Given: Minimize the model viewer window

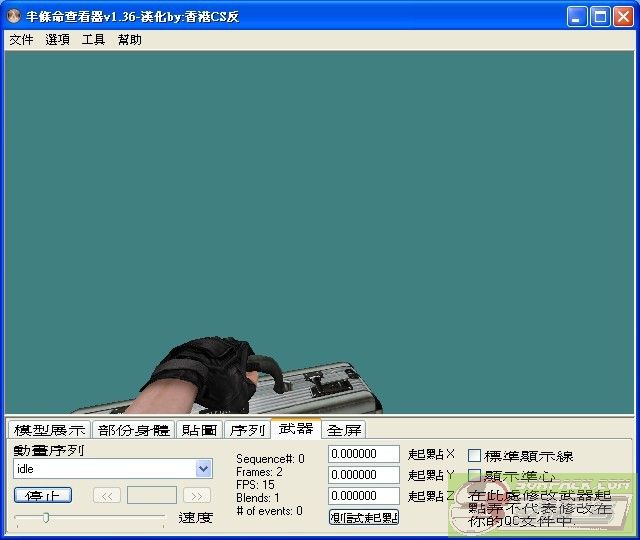Looking at the screenshot, I should (x=577, y=16).
